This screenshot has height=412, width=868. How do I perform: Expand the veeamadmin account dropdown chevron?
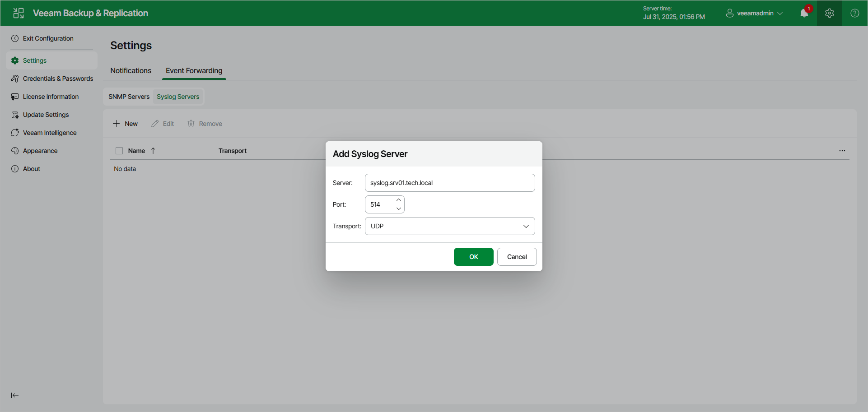[x=780, y=14]
